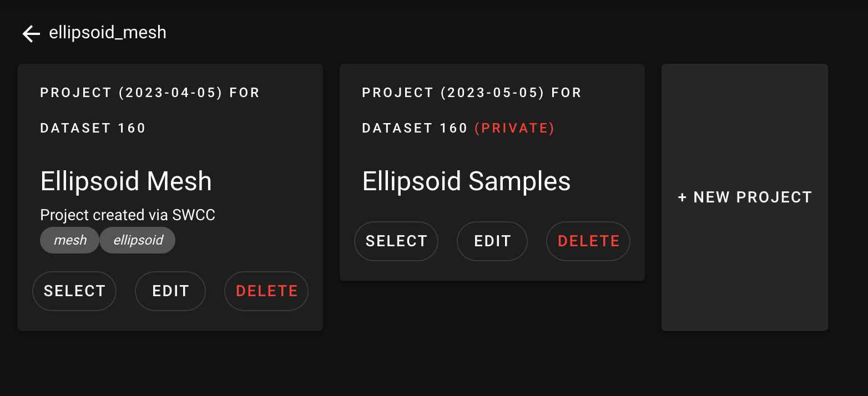The width and height of the screenshot is (868, 396).
Task: Delete the Ellipsoid Mesh project
Action: [266, 291]
